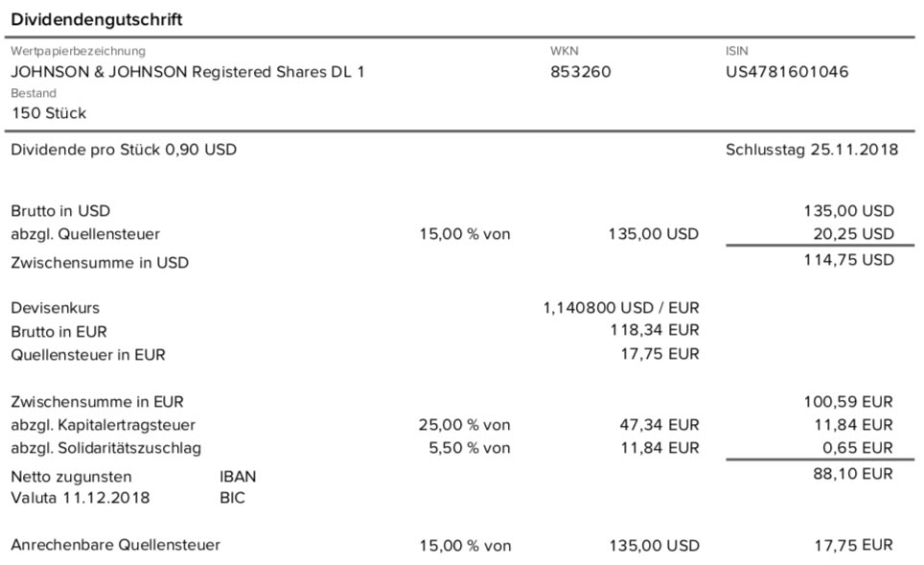
Task: Click the Quellensteuer amount 20,25 USD
Action: pyautogui.click(x=853, y=234)
